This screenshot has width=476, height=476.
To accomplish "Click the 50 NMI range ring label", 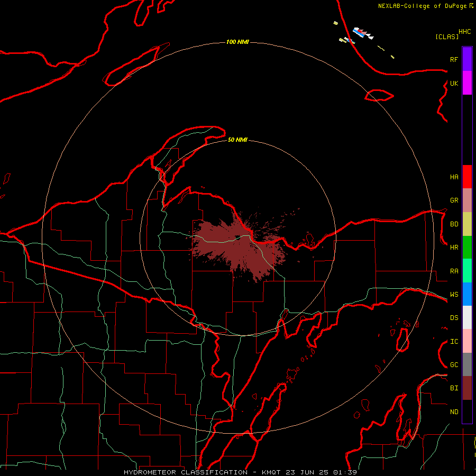I will [x=237, y=140].
